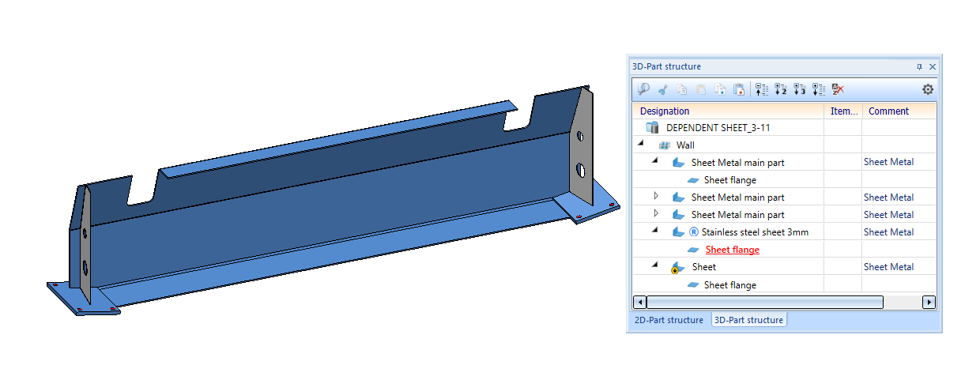Click the horizontal scrollbar thumb
The image size is (980, 365).
click(765, 302)
